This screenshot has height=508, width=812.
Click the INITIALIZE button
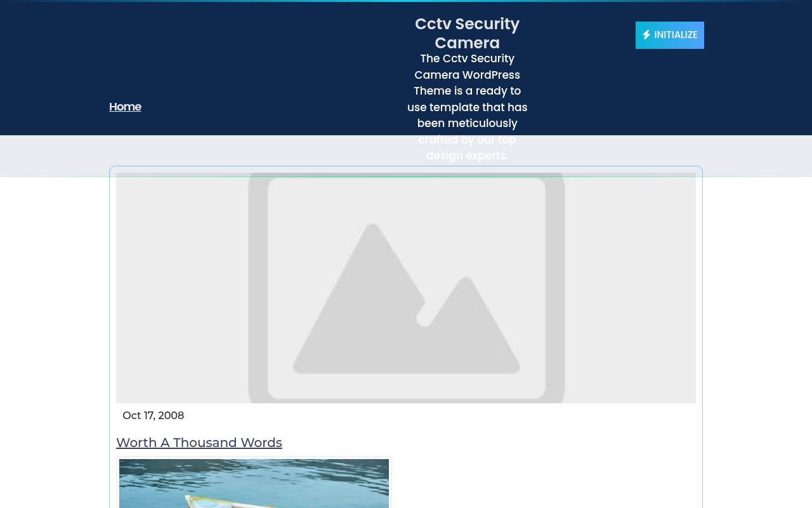click(x=670, y=35)
